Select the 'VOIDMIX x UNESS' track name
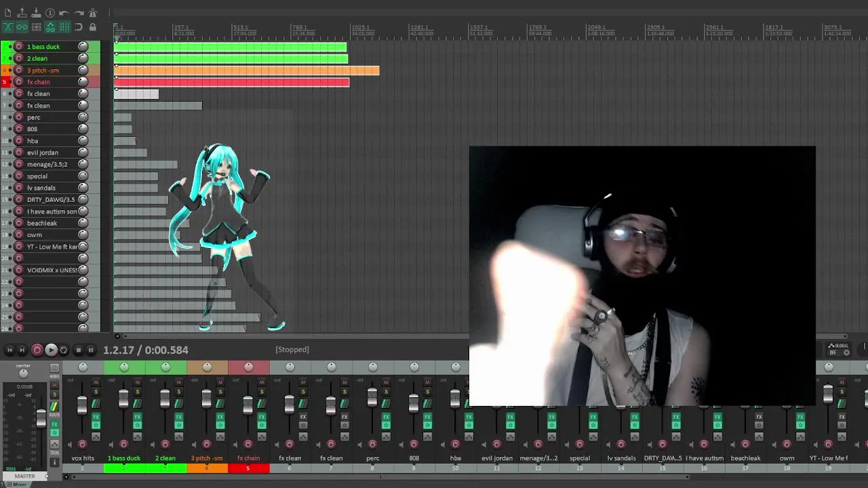The width and height of the screenshot is (868, 488). pos(52,270)
